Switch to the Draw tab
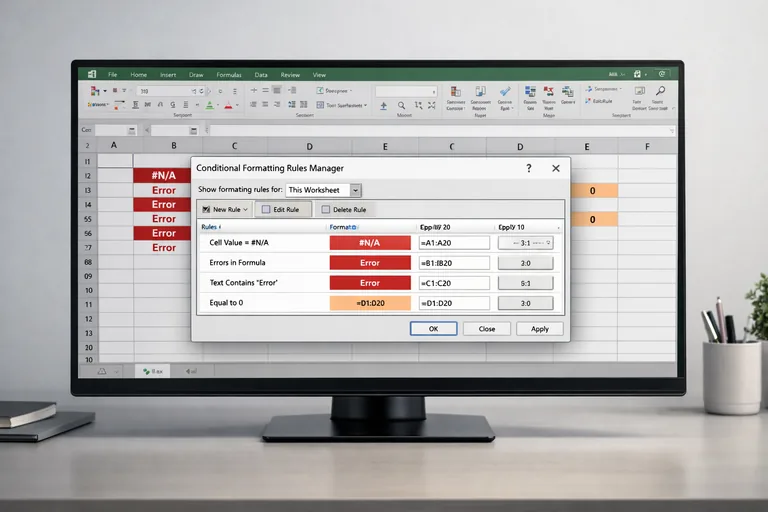The image size is (768, 512). click(x=196, y=74)
